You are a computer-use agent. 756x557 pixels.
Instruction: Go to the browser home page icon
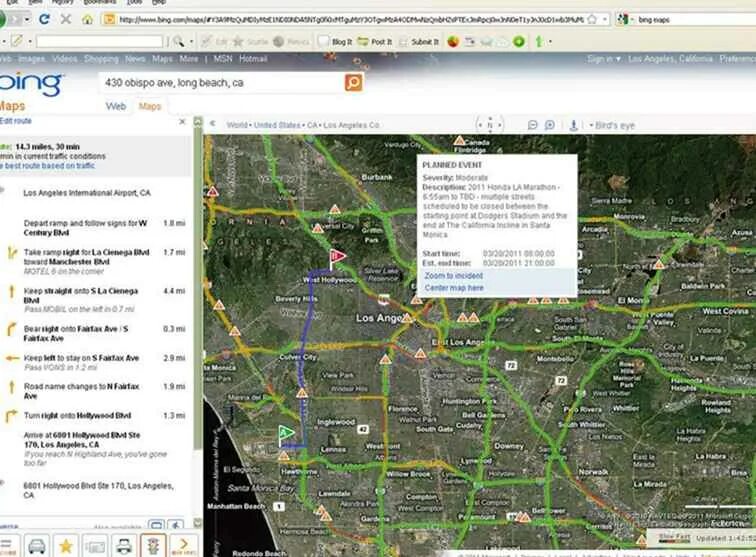[87, 19]
